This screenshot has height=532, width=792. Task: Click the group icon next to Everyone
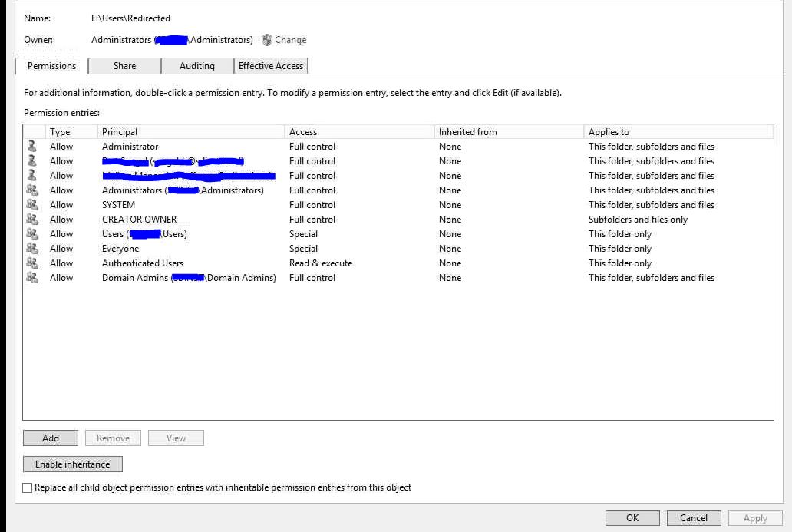(34, 248)
